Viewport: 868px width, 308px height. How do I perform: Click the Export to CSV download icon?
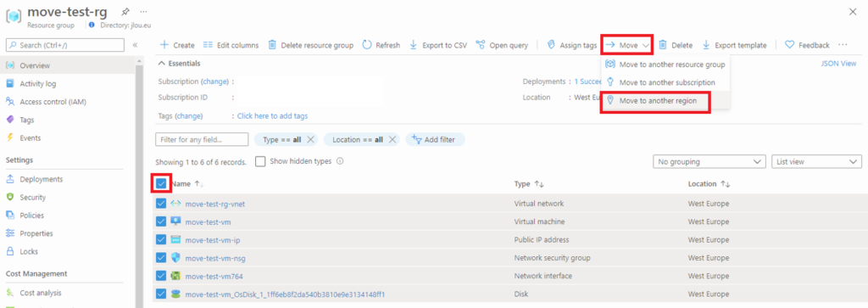click(413, 45)
